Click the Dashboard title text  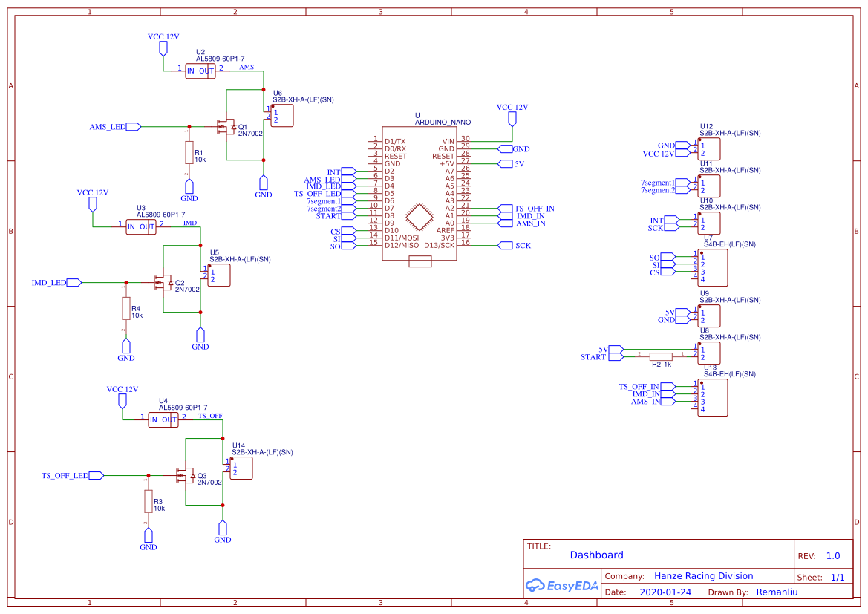[597, 555]
